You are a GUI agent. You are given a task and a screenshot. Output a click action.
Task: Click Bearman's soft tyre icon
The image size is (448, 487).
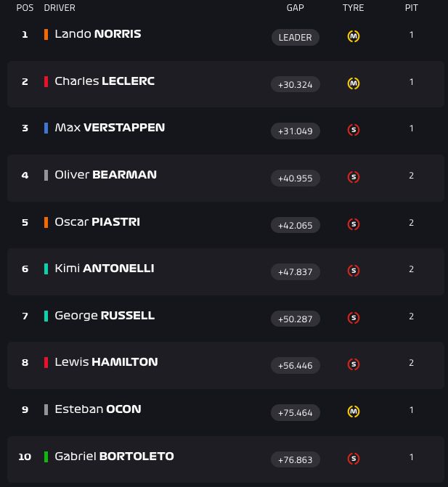[354, 177]
